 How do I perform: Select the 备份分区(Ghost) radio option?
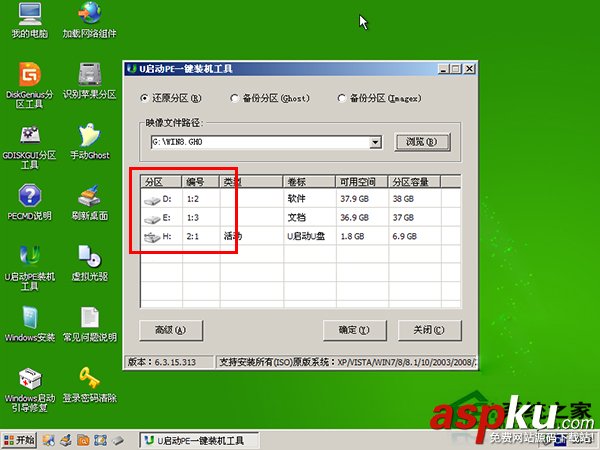(270, 98)
